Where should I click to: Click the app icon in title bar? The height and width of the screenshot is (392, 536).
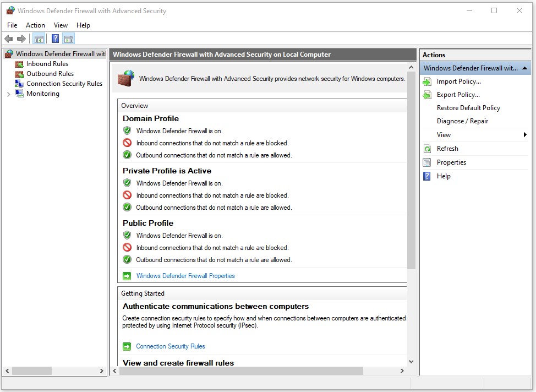[10, 10]
